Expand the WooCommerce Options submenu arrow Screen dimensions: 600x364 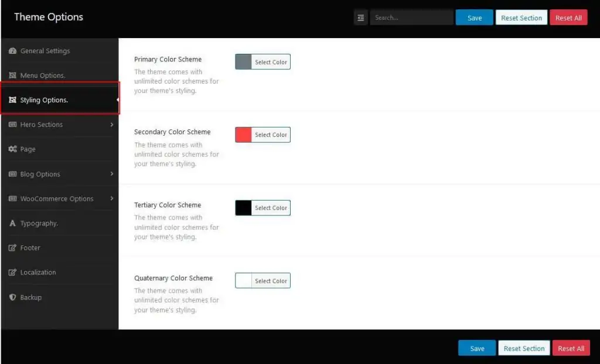[x=111, y=198]
